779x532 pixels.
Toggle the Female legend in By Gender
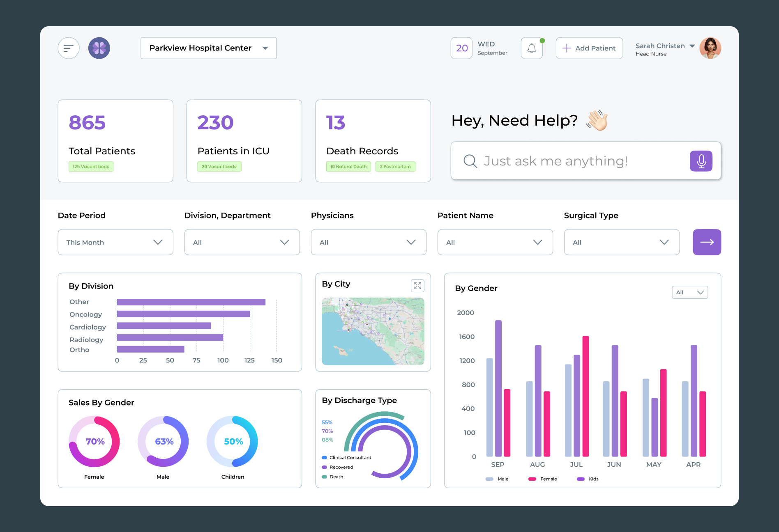tap(543, 479)
